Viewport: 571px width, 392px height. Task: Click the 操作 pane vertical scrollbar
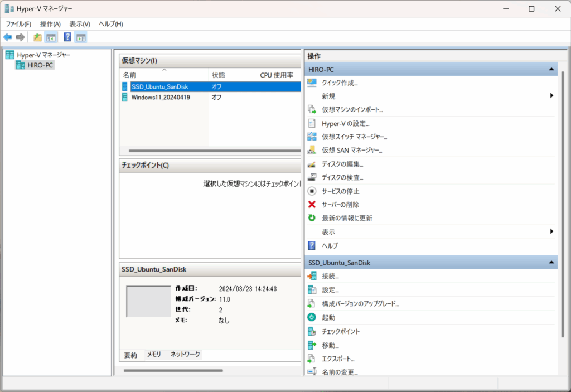(x=562, y=204)
